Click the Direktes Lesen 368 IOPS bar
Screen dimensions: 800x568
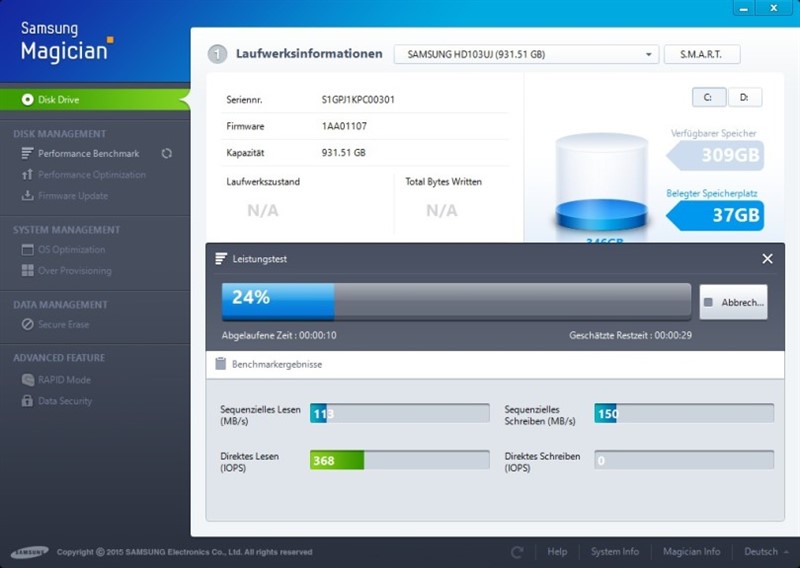(399, 460)
